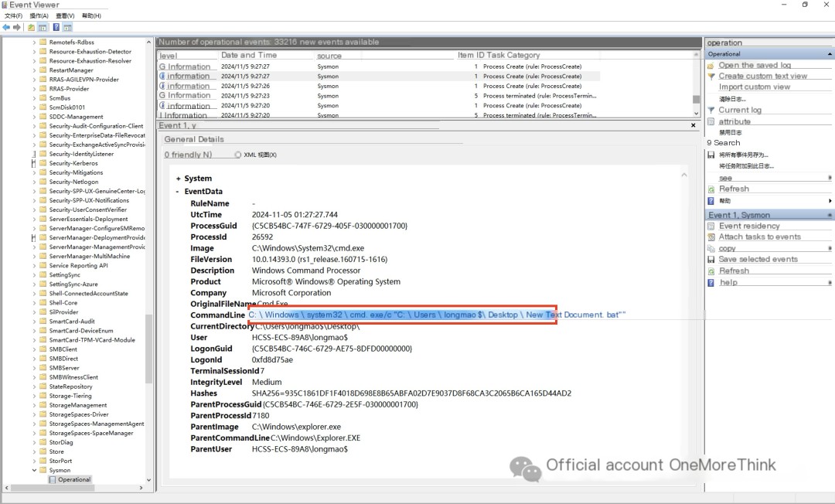This screenshot has height=504, width=835.
Task: Switch to the General tab
Action: pyautogui.click(x=179, y=139)
